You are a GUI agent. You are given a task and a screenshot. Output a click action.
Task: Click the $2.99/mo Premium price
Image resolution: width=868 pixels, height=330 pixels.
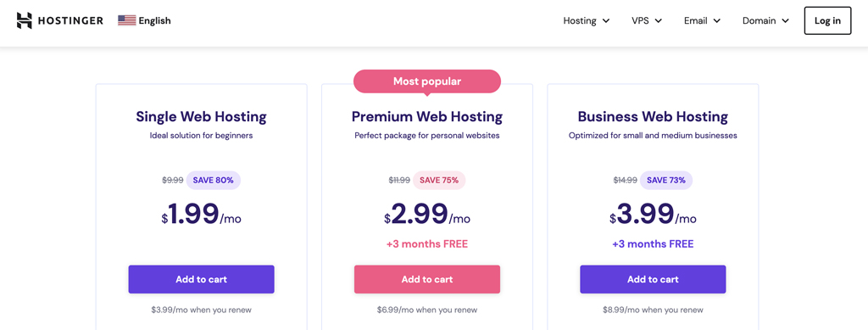tap(427, 214)
